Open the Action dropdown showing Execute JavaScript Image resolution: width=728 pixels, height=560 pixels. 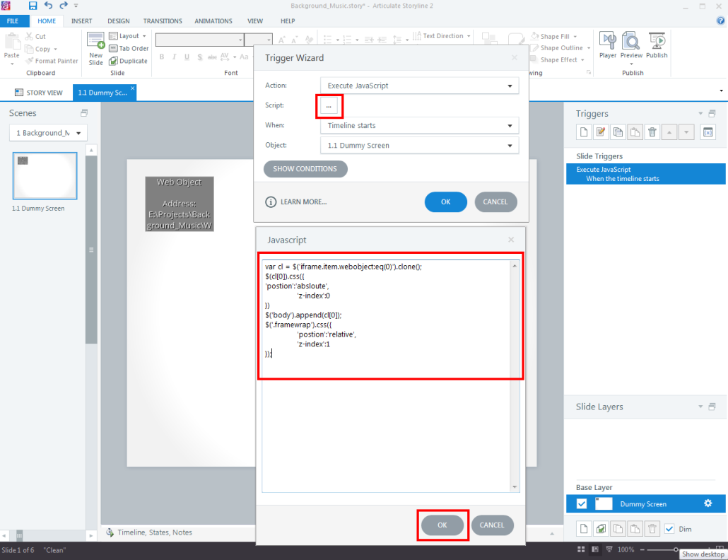tap(419, 86)
